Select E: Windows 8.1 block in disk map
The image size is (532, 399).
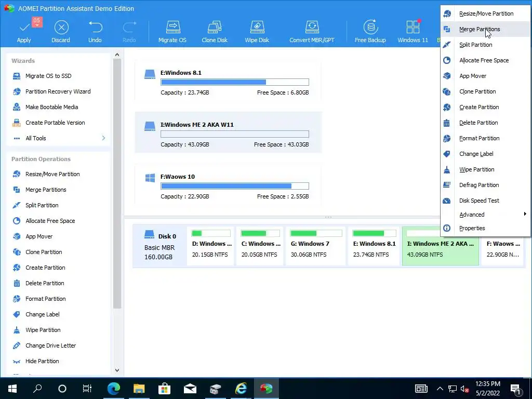(374, 246)
